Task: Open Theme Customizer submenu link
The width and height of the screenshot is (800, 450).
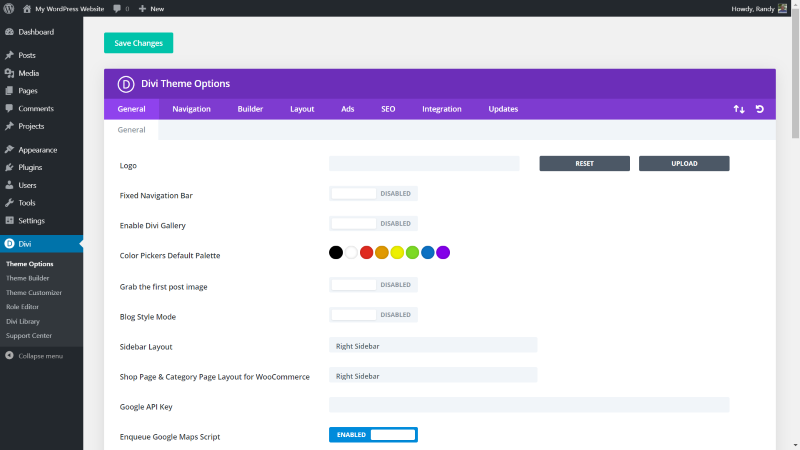Action: pos(34,292)
